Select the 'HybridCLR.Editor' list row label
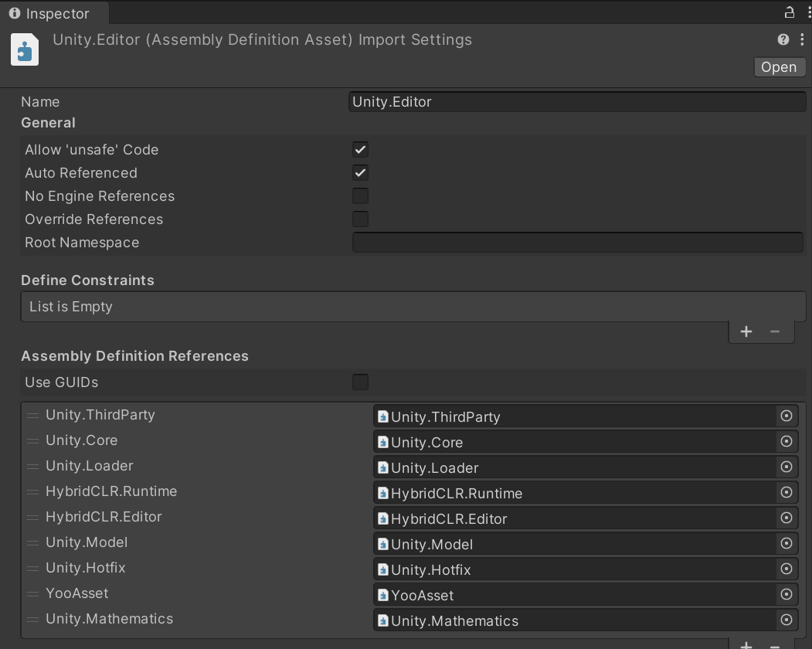This screenshot has height=649, width=812. (104, 517)
